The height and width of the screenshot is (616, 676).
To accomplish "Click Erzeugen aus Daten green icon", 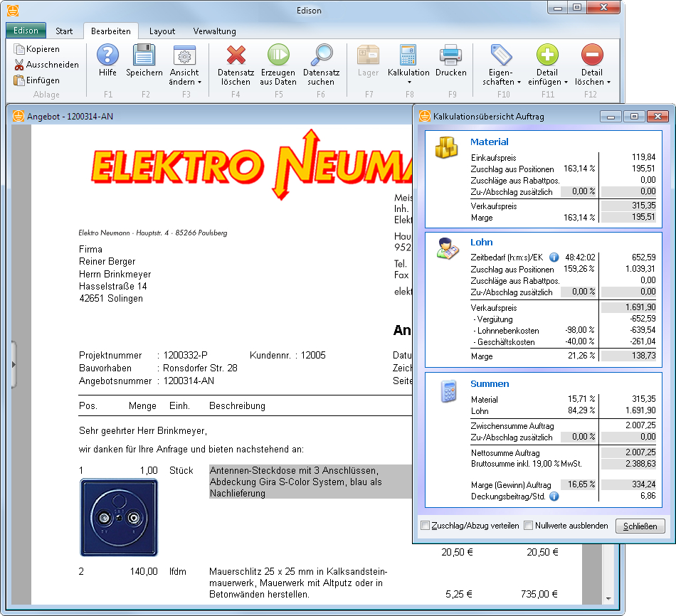I will (278, 55).
